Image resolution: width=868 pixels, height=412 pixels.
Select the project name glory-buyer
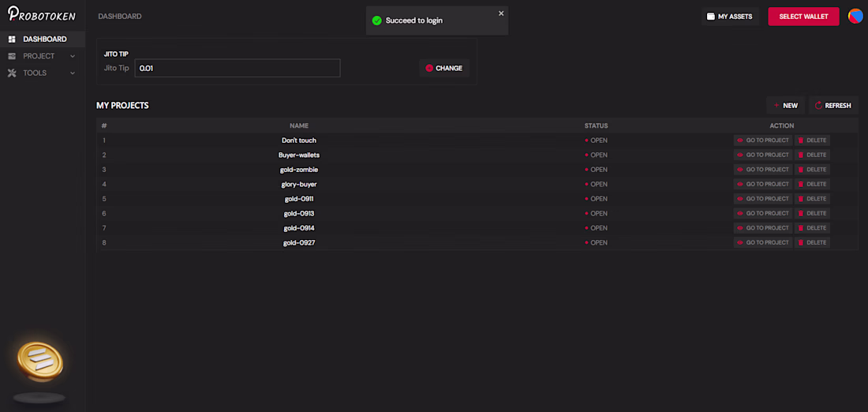click(x=299, y=184)
